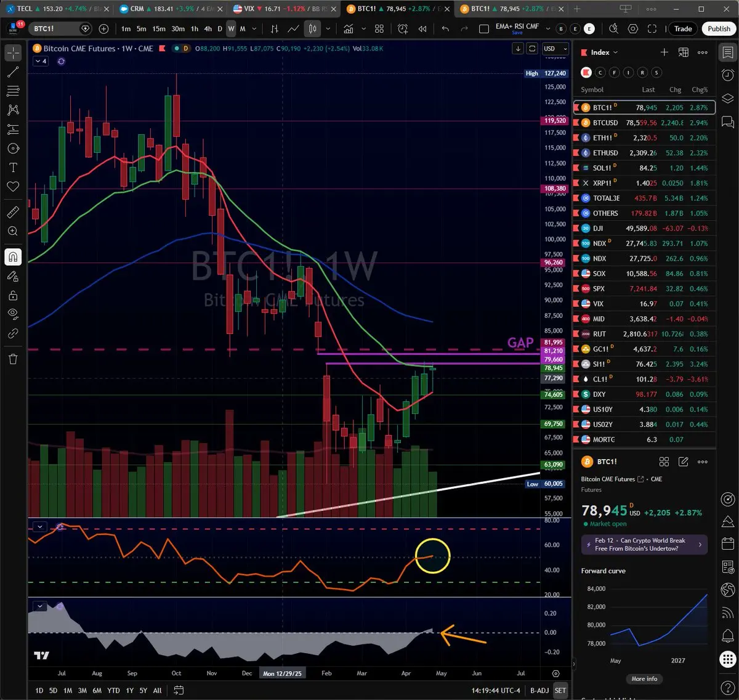Open the go to date calendar
The height and width of the screenshot is (700, 739).
coord(177,691)
